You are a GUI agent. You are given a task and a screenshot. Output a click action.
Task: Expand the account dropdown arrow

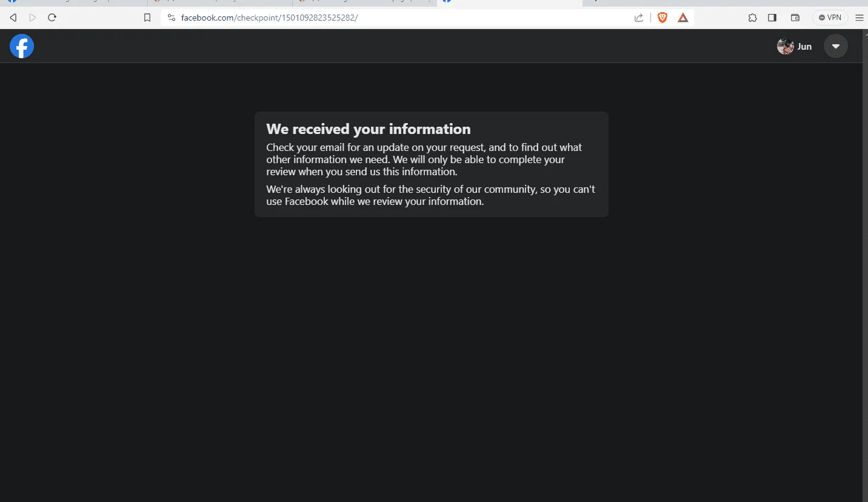tap(836, 46)
